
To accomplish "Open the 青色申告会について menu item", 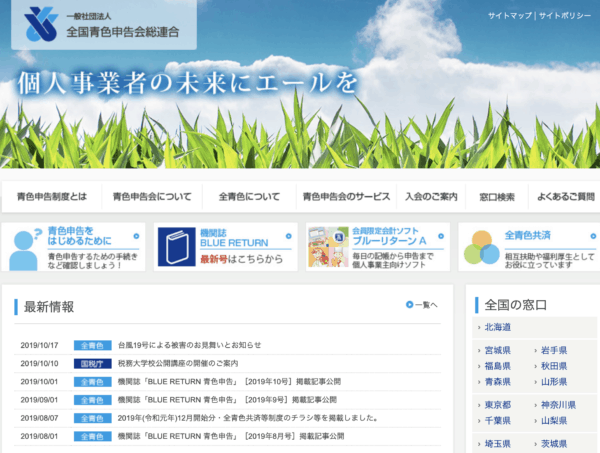I will (152, 197).
